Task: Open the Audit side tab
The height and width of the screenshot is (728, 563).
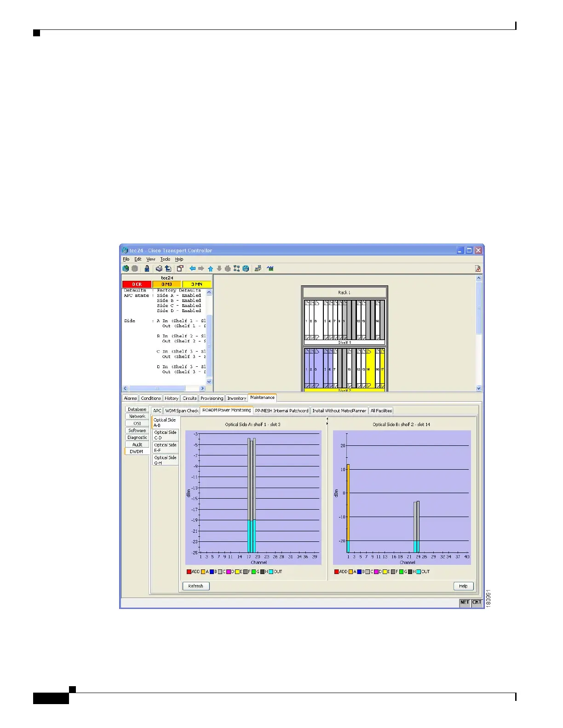Action: coord(137,444)
